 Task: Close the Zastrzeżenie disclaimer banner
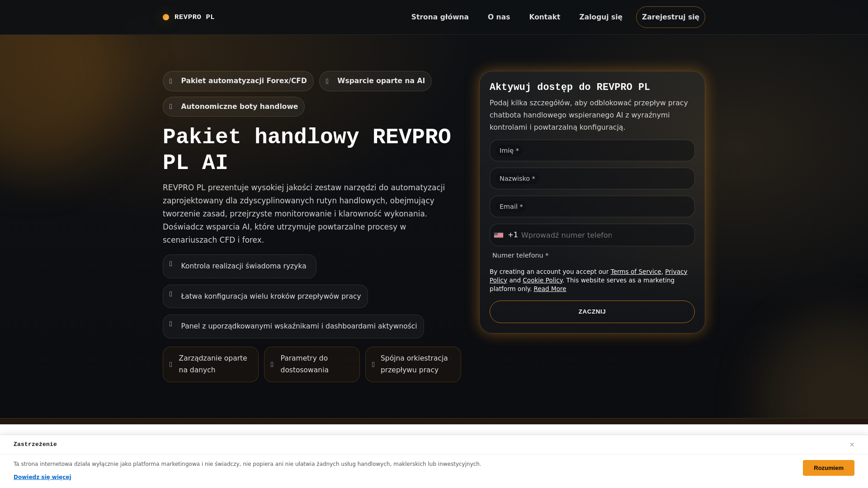click(x=852, y=445)
